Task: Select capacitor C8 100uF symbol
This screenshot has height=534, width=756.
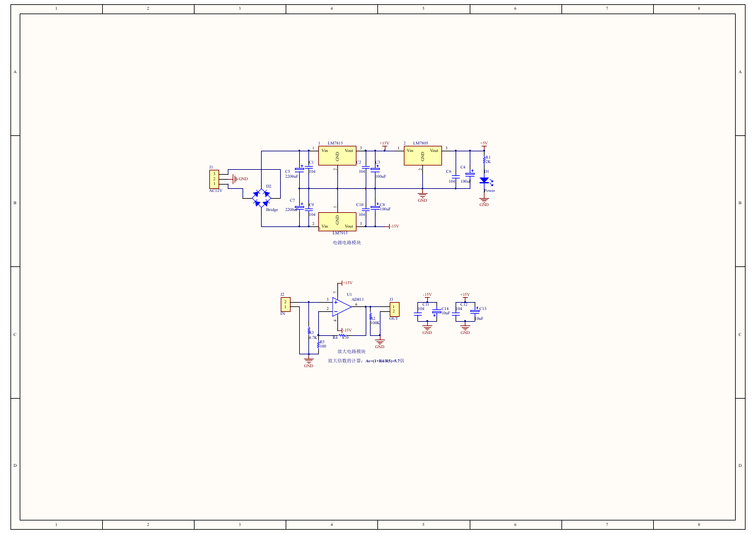Action: (375, 207)
